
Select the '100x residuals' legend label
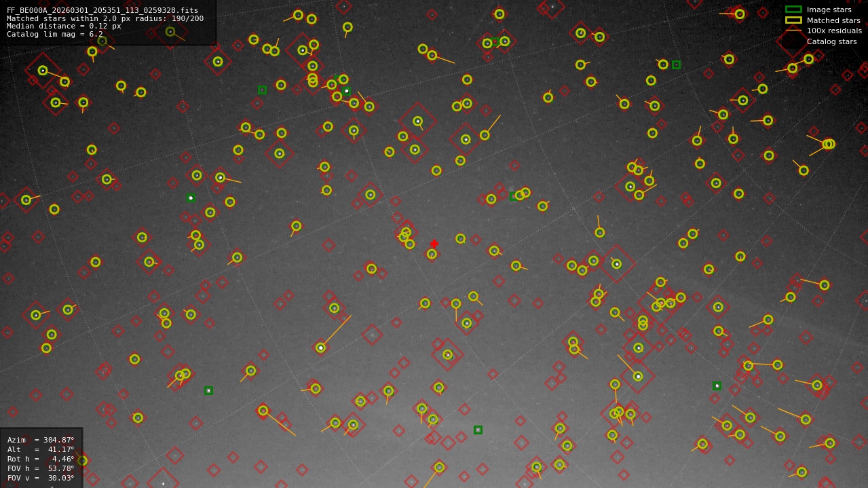point(834,31)
